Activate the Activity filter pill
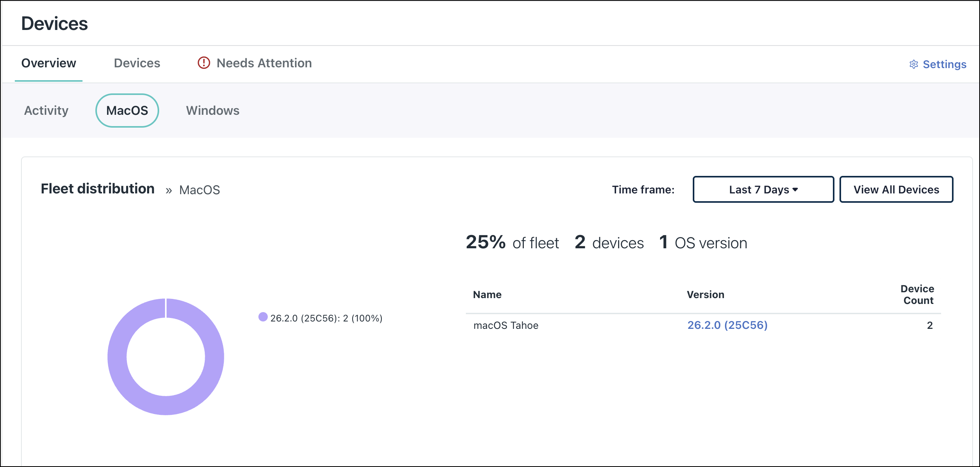The image size is (980, 467). point(46,110)
